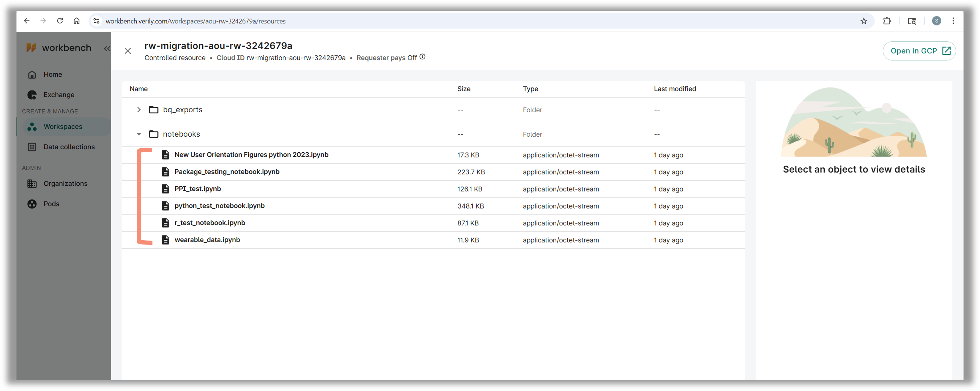Click Cloud ID rw-migration-aou-rw-3242679a text

click(281, 58)
